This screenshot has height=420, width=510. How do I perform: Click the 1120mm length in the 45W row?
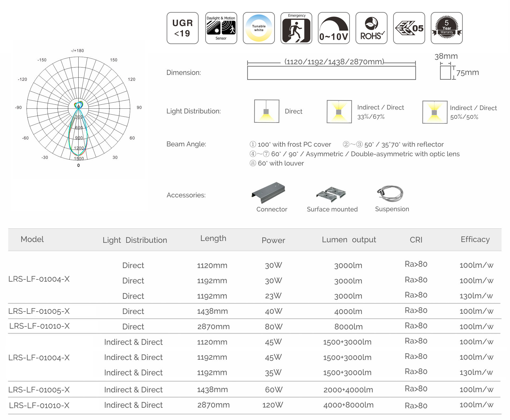pyautogui.click(x=212, y=342)
